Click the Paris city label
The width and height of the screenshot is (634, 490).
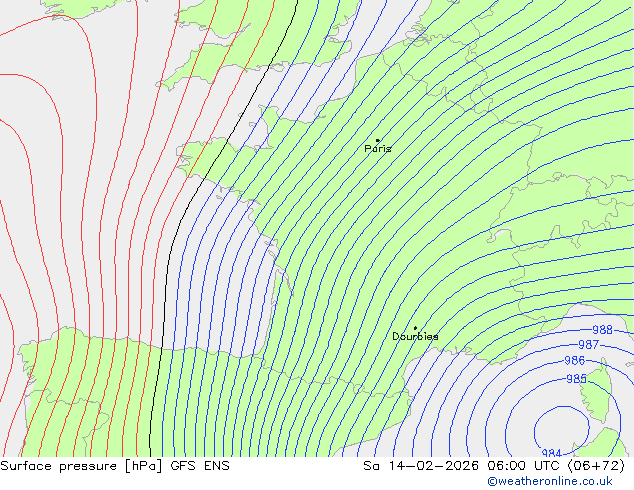(378, 148)
